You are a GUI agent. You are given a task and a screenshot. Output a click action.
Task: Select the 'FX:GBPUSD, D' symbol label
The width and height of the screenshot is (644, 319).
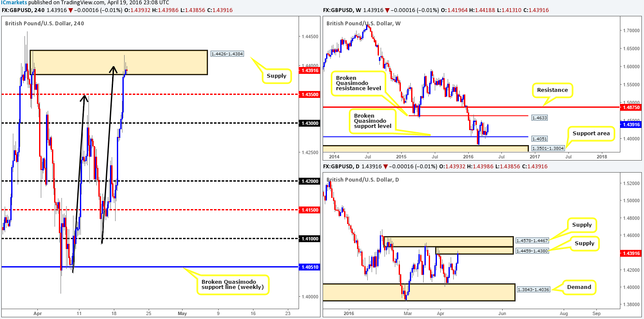click(342, 166)
